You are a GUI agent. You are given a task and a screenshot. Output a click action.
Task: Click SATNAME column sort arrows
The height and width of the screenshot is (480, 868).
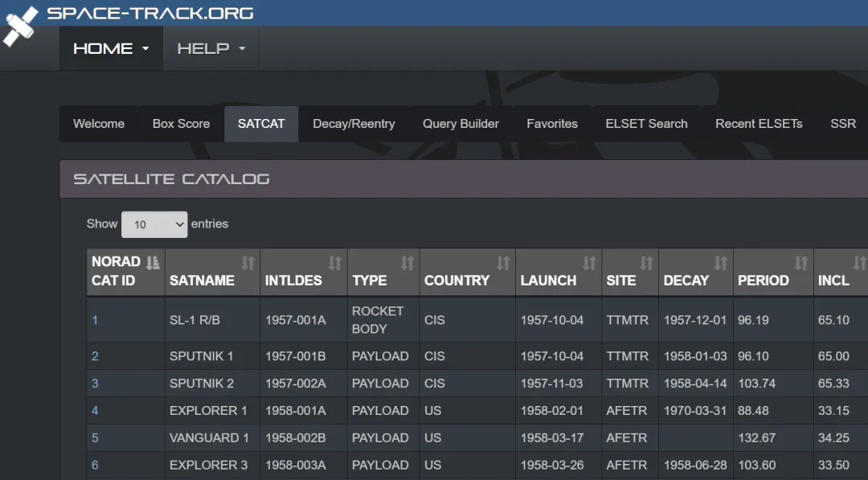248,263
